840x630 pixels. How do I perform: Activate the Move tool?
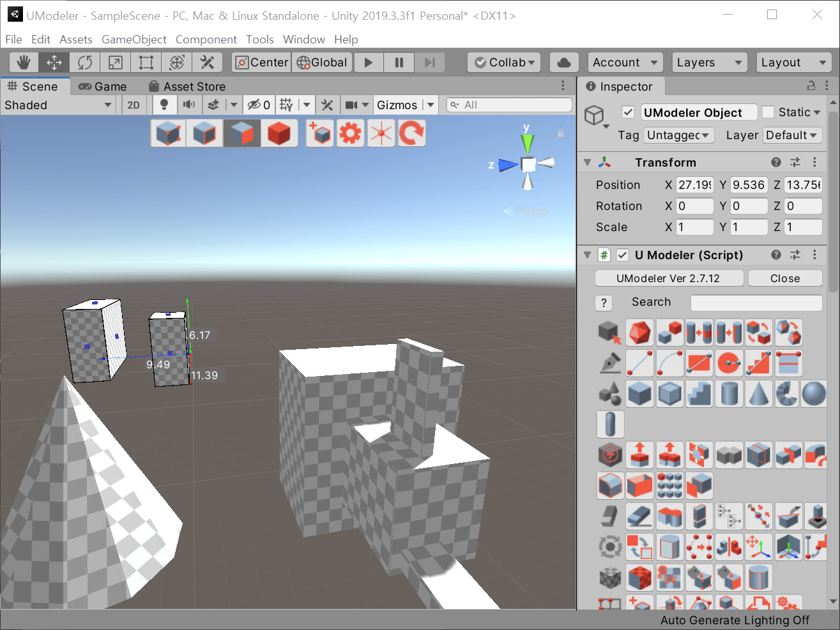(x=54, y=62)
